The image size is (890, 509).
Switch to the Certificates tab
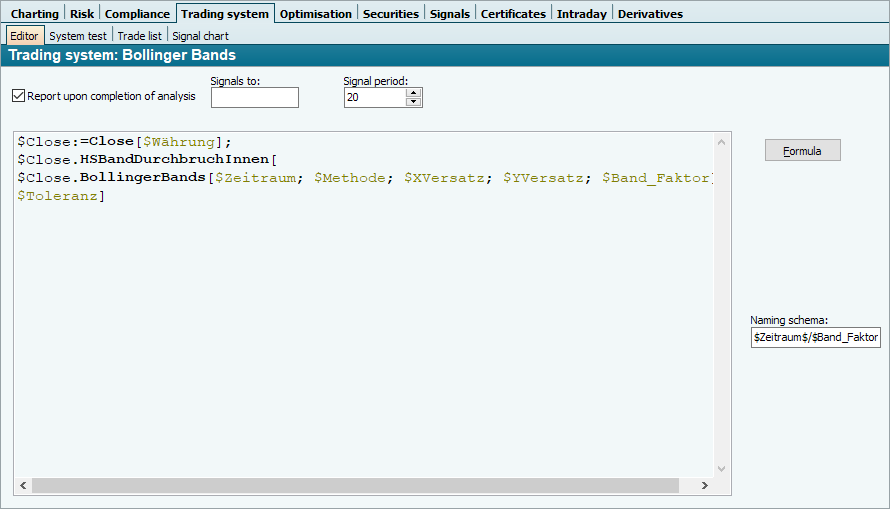click(x=513, y=14)
